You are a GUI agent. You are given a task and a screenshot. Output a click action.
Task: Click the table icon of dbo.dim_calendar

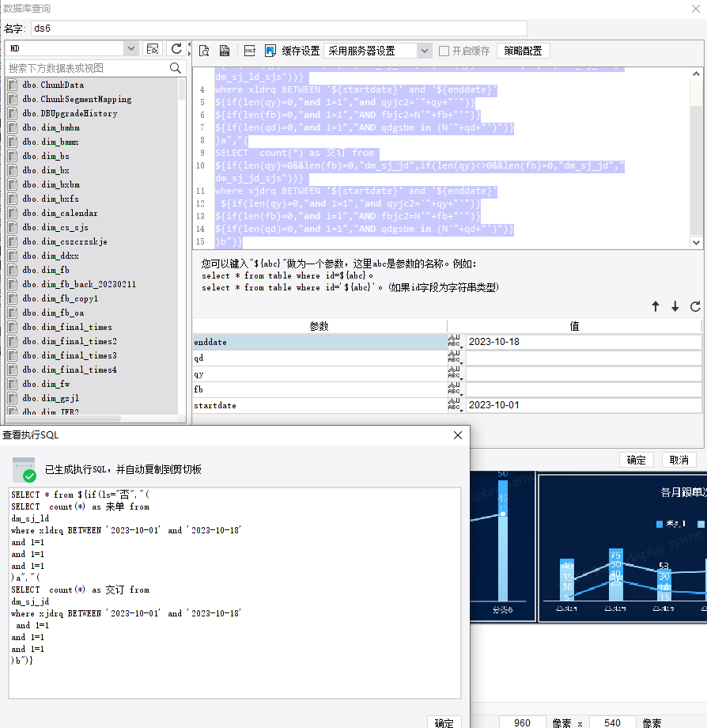(x=13, y=213)
